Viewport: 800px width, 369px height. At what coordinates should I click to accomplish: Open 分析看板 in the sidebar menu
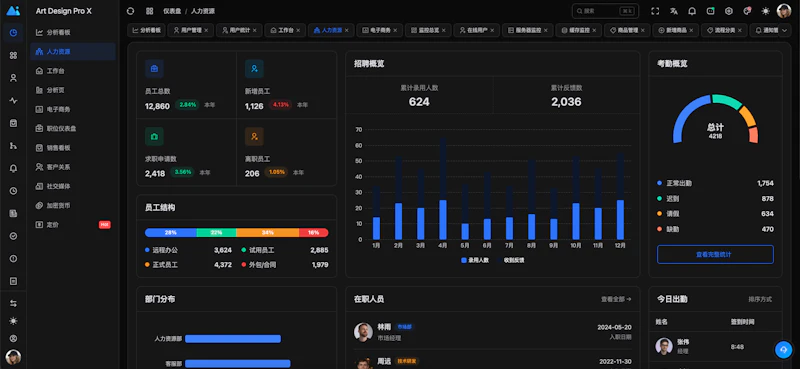pos(73,32)
